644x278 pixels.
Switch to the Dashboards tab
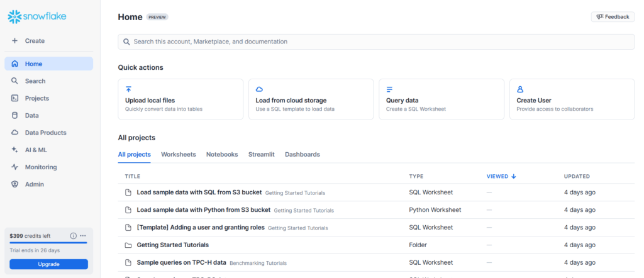point(303,154)
